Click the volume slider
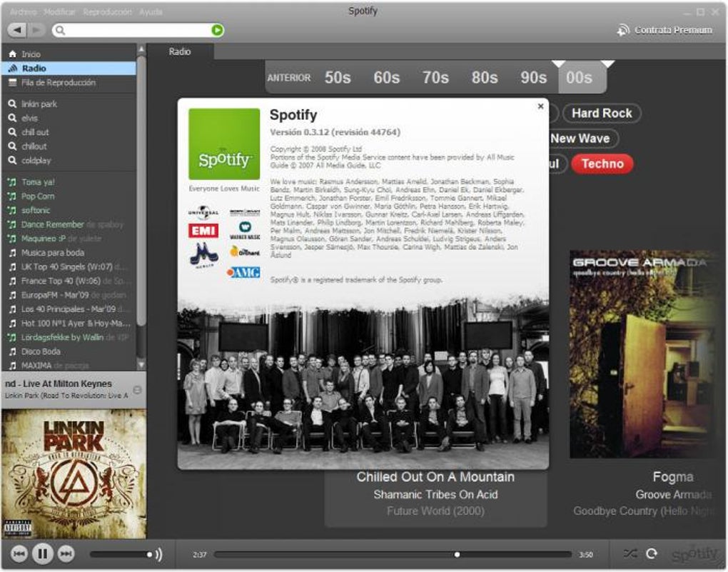 point(121,554)
